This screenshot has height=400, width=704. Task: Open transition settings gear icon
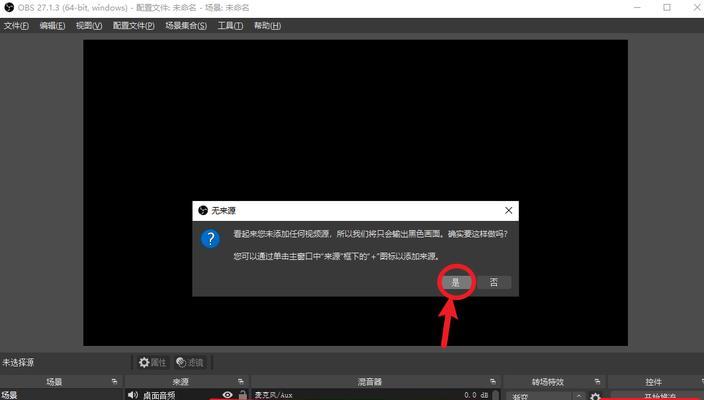595,396
